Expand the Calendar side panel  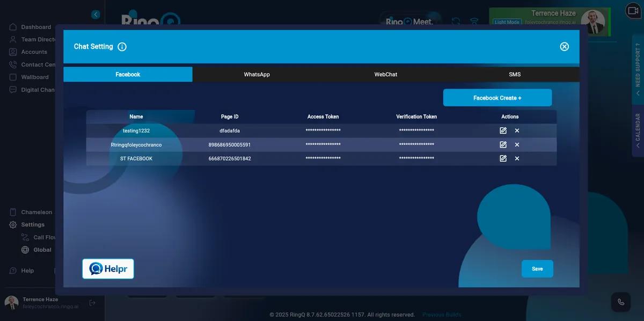pyautogui.click(x=638, y=130)
